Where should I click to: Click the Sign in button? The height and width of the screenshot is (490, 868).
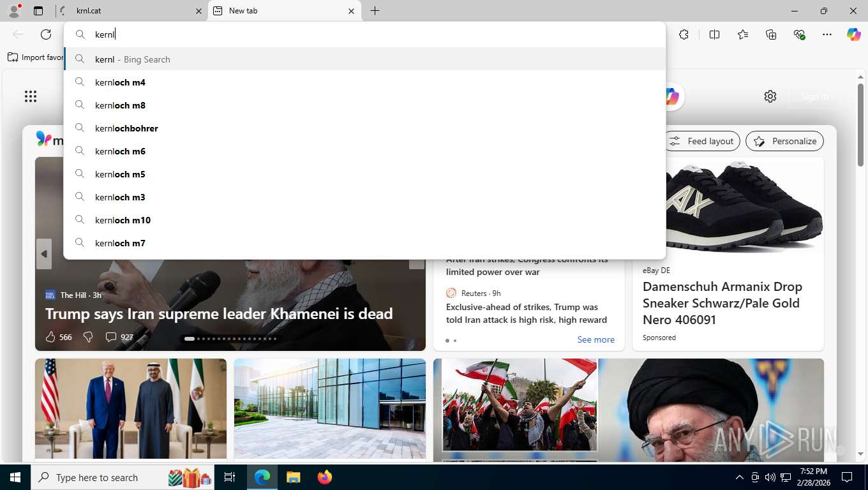pyautogui.click(x=814, y=96)
